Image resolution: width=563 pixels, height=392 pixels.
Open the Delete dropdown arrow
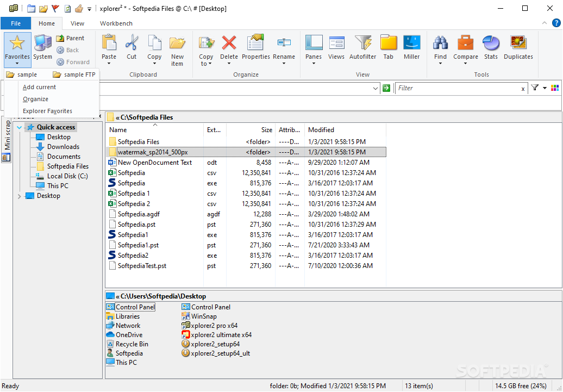pos(229,64)
